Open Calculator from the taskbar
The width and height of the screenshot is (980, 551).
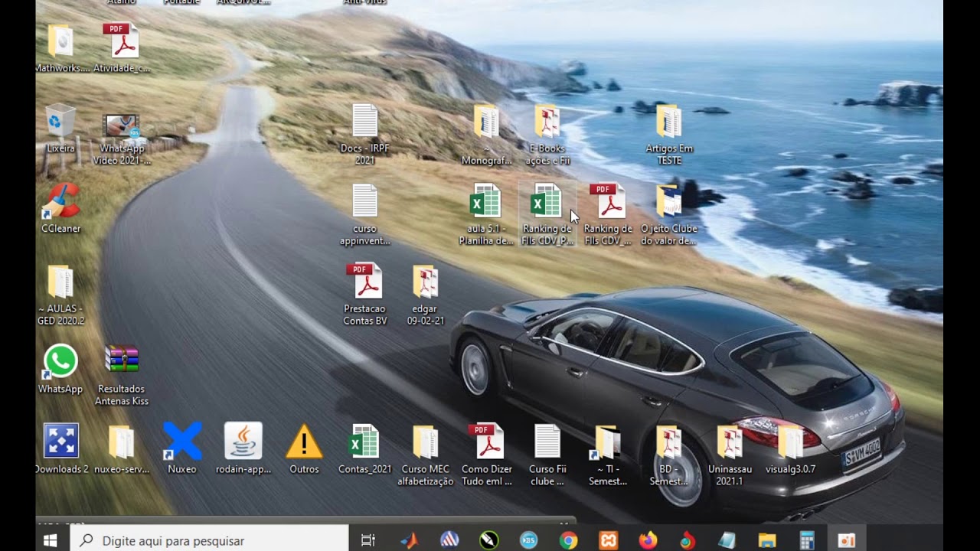(807, 540)
